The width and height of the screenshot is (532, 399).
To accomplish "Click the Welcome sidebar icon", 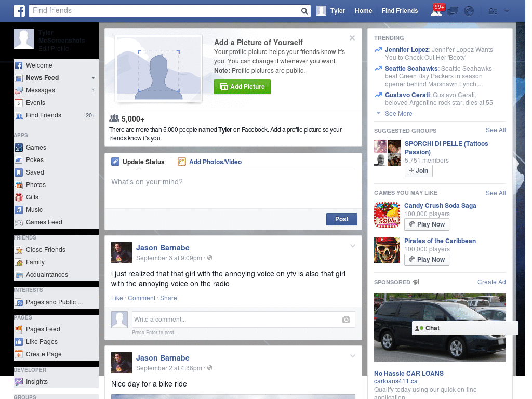I will coord(19,65).
